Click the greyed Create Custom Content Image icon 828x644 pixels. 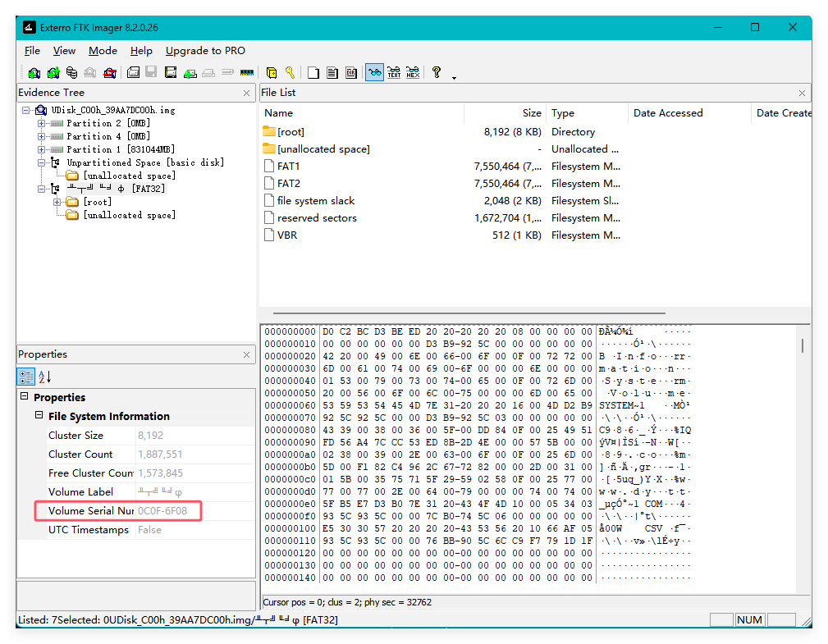tap(208, 73)
